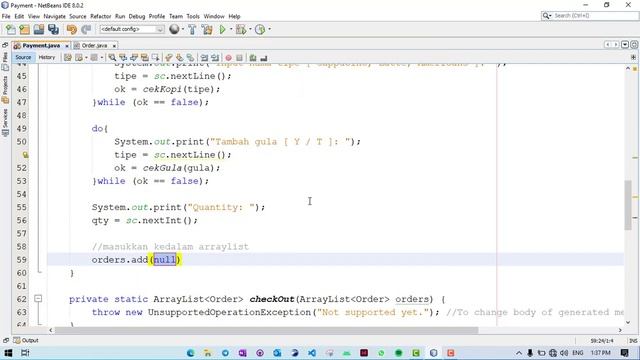Open the Run Project dropdown arrow
Viewport: 640px width, 360px height.
point(231,29)
